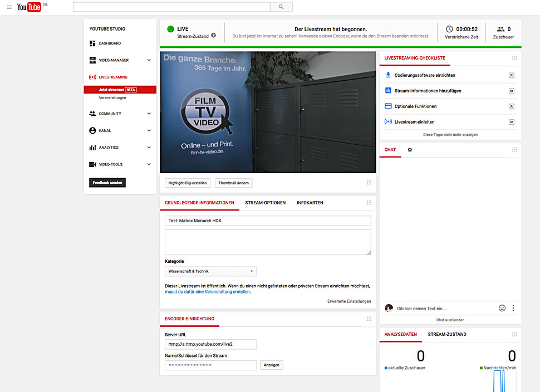Open Dashboard icon in sidebar
Viewport: 540px width, 392px height.
[92, 43]
